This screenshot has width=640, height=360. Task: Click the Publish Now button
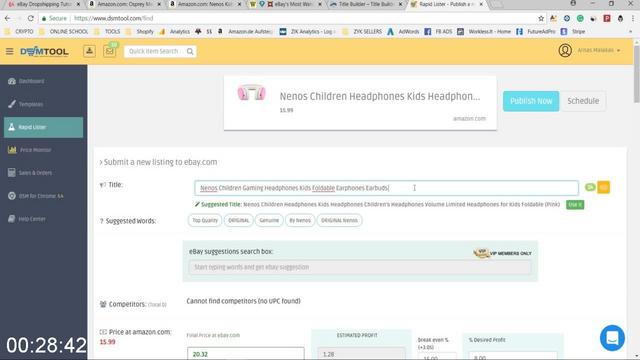click(531, 101)
